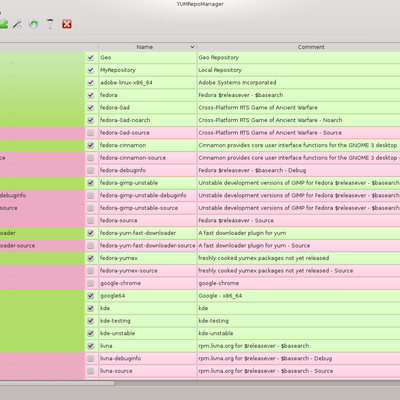Enable the fedora-0ad-source checkbox
Viewport: 400px width, 400px height.
point(90,133)
